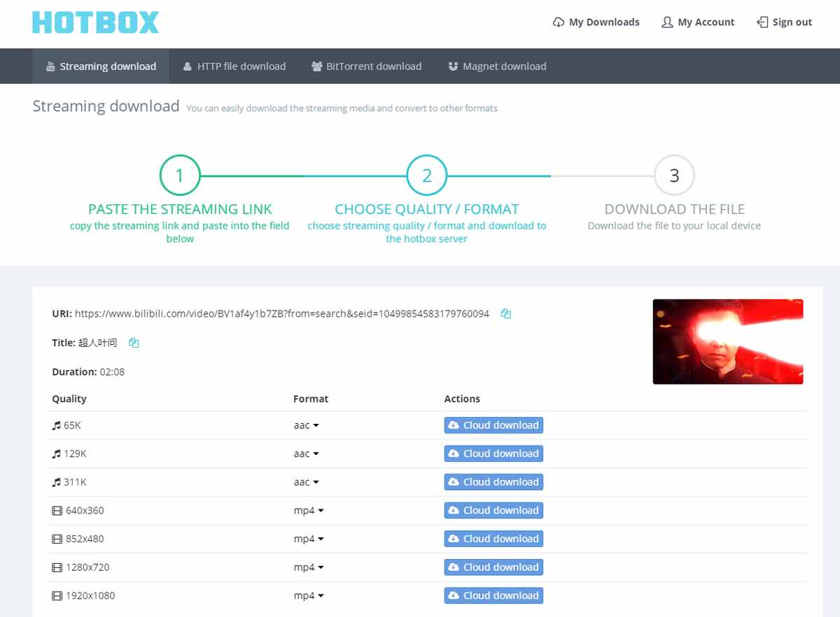Click the Actions column header

[x=462, y=399]
